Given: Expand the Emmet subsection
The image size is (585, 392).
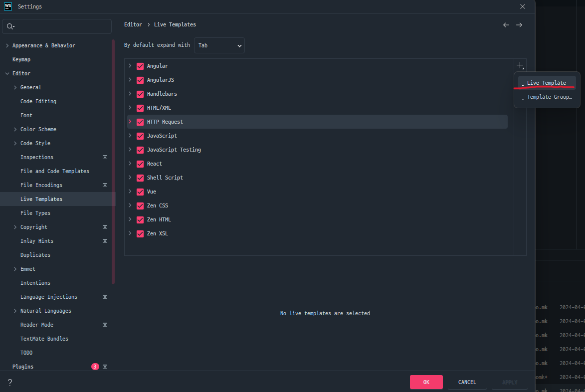Looking at the screenshot, I should click(15, 269).
